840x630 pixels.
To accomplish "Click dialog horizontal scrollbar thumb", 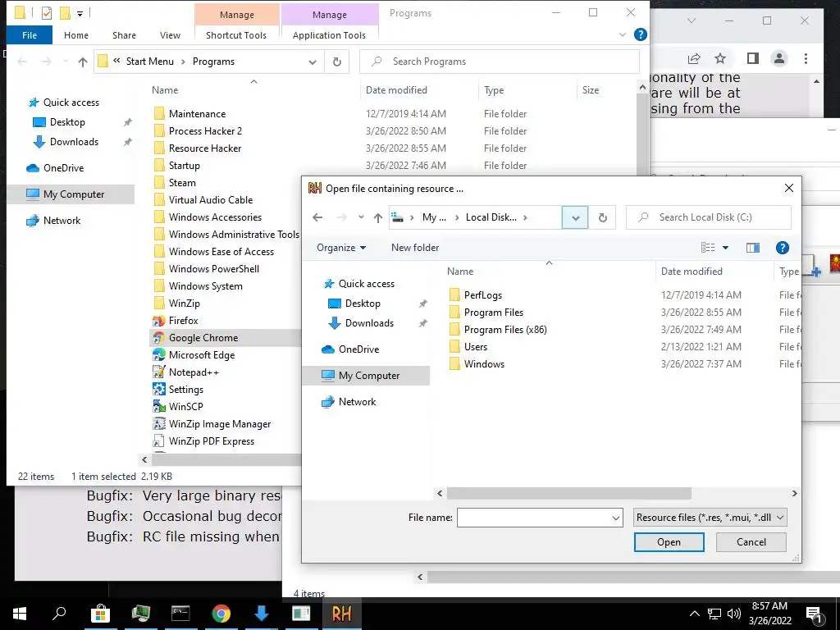I will [569, 493].
